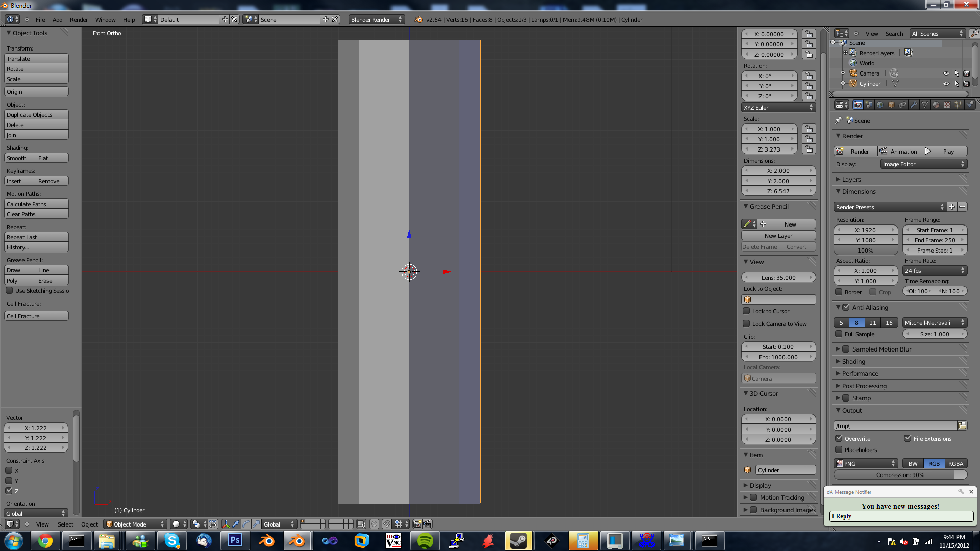
Task: Open the World properties tab globe icon
Action: pos(880,105)
